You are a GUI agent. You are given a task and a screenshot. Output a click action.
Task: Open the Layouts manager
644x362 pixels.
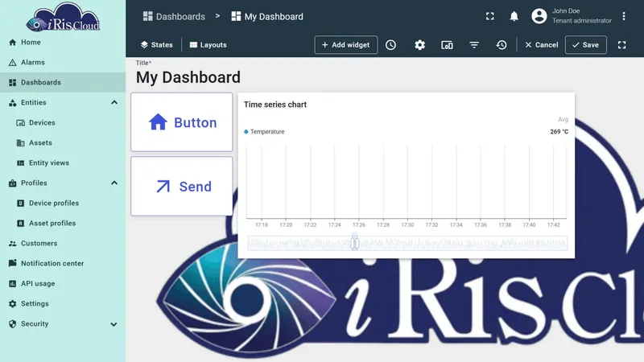(x=208, y=45)
